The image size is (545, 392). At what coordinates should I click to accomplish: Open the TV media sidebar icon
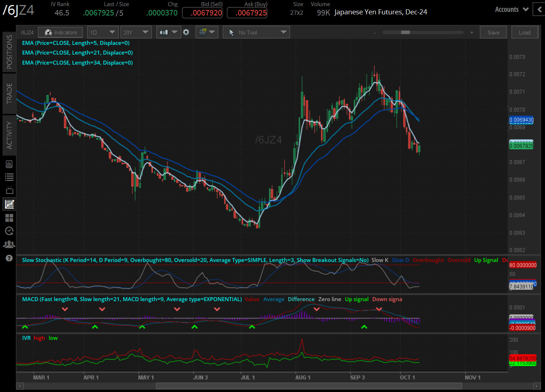pyautogui.click(x=9, y=190)
